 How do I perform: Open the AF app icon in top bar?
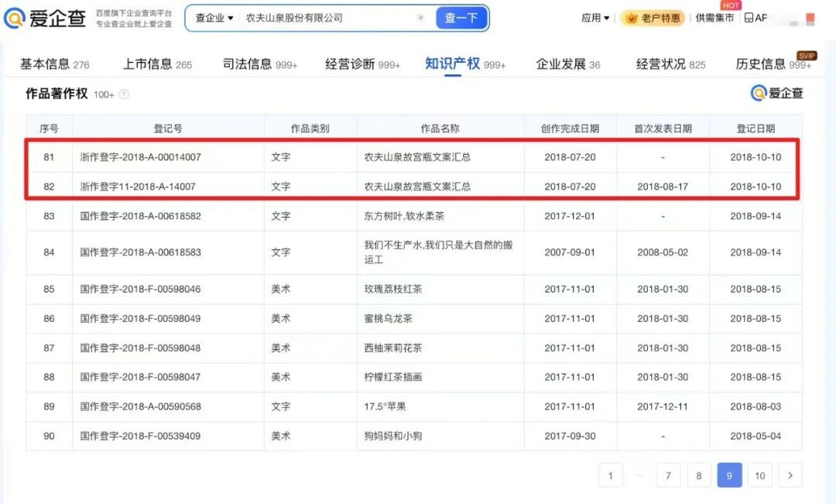point(755,17)
